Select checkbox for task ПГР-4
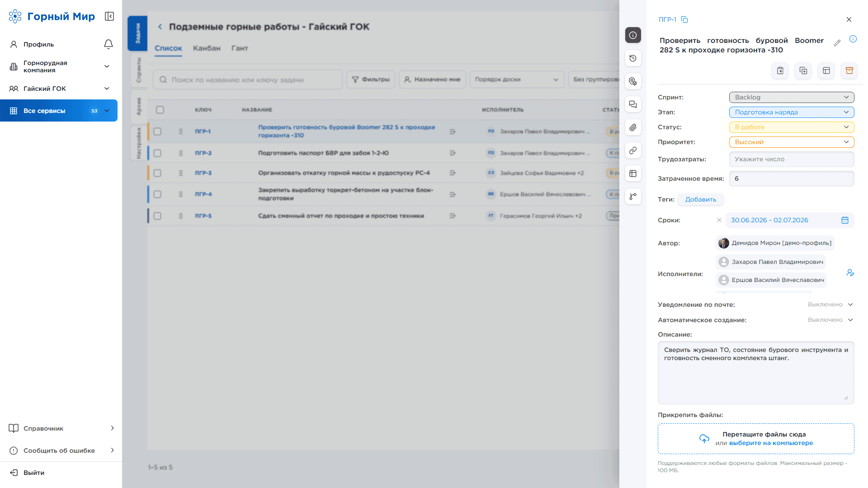This screenshot has width=868, height=488. click(157, 194)
